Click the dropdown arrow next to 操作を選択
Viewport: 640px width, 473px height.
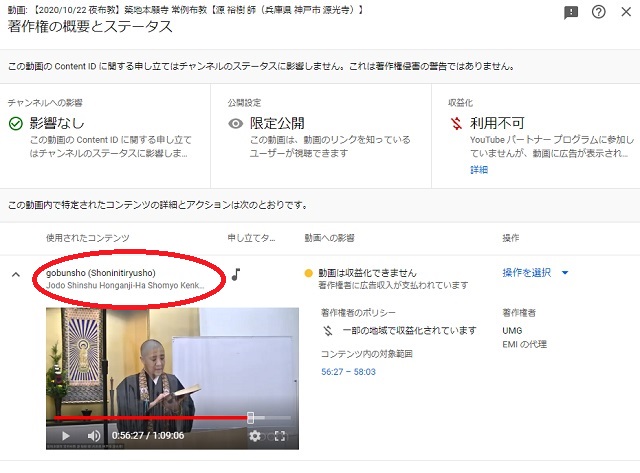(565, 273)
